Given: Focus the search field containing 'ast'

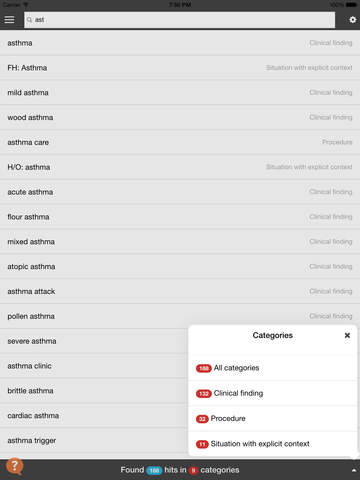Looking at the screenshot, I should pyautogui.click(x=179, y=20).
